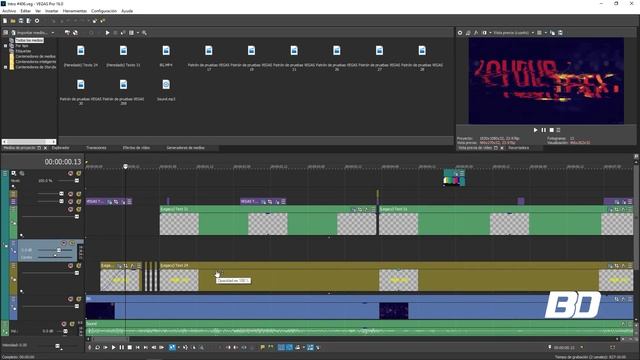This screenshot has width=640, height=360.
Task: Play the video preview window
Action: [x=536, y=130]
